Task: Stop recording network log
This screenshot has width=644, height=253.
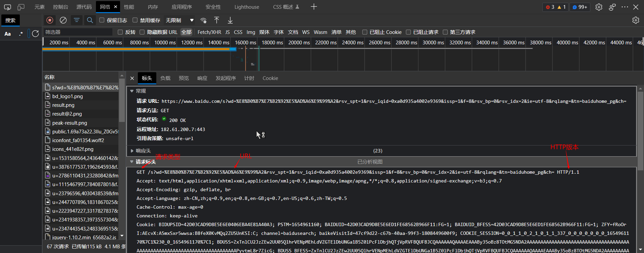Action: click(x=50, y=20)
